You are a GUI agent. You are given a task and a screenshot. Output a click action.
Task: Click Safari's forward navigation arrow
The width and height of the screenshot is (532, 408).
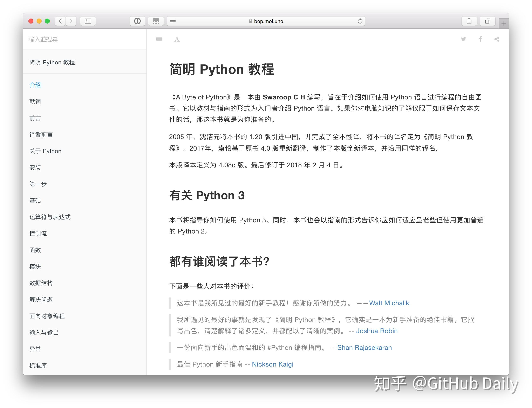[71, 21]
